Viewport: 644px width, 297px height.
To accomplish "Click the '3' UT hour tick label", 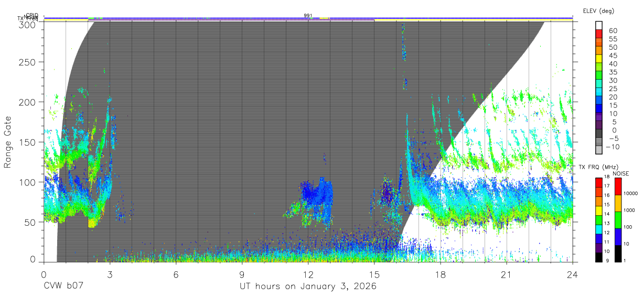I will click(x=110, y=274).
